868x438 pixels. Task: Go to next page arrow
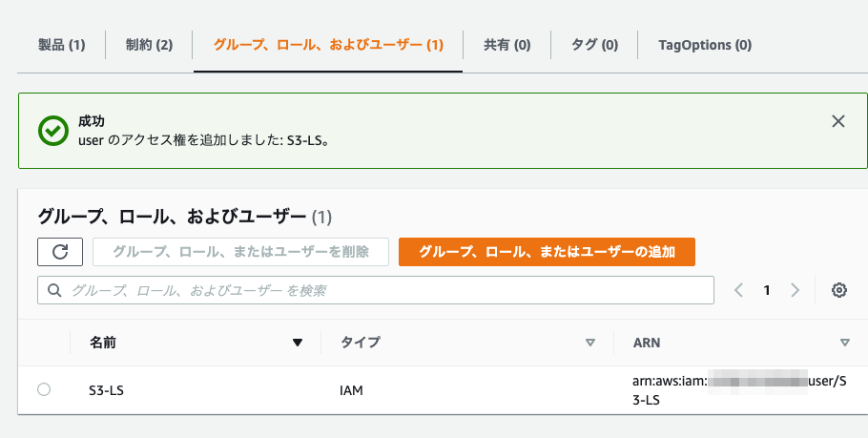pyautogui.click(x=795, y=290)
